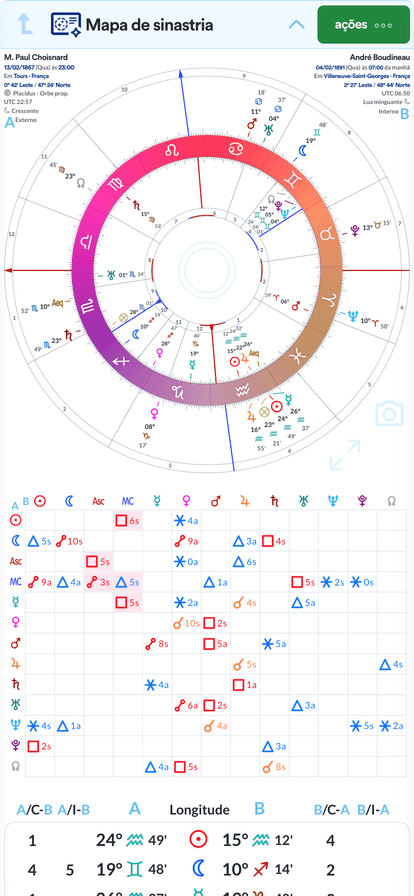The image size is (414, 896).
Task: Take a chart snapshot with camera icon
Action: pyautogui.click(x=389, y=414)
